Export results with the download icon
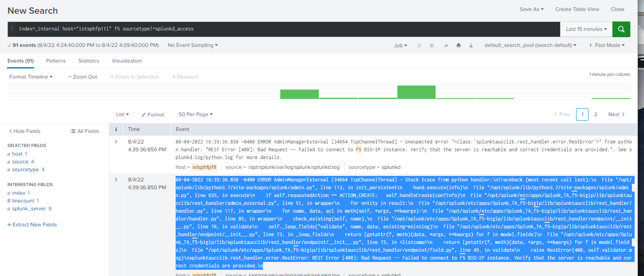The height and width of the screenshot is (276, 644). pos(471,46)
